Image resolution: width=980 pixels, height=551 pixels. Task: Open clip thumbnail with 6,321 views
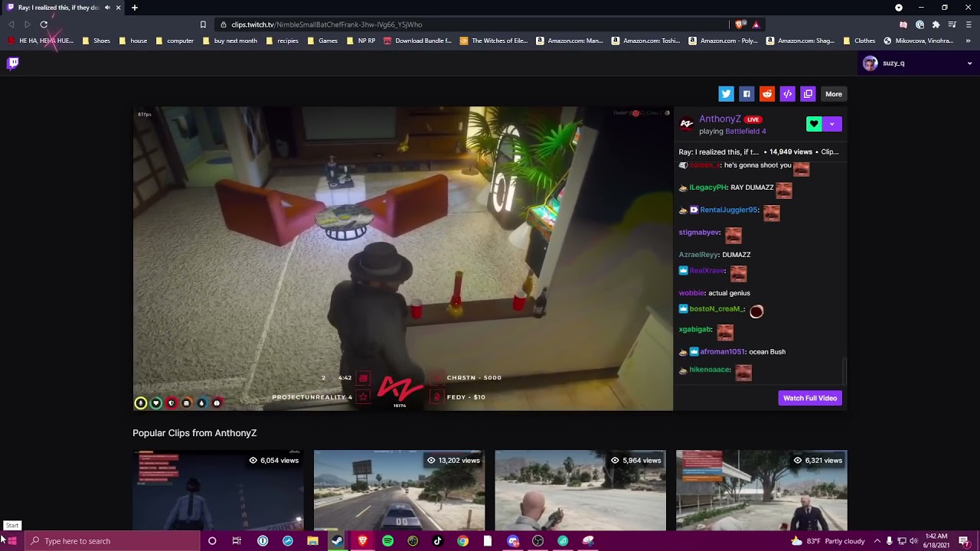point(762,490)
